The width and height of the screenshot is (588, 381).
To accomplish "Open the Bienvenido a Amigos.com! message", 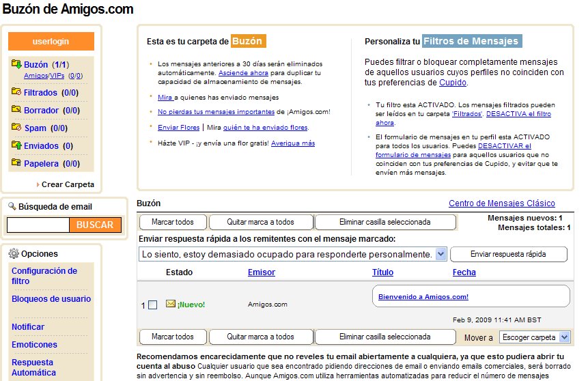I will [423, 297].
